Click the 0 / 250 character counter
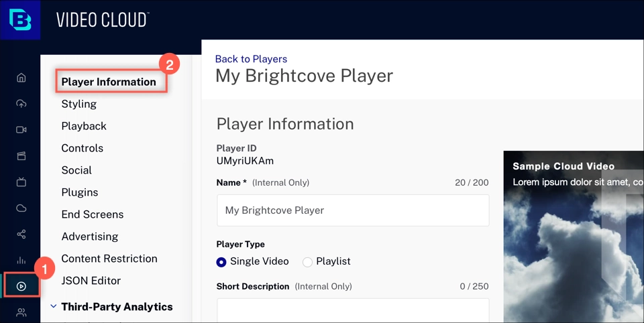 coord(474,286)
